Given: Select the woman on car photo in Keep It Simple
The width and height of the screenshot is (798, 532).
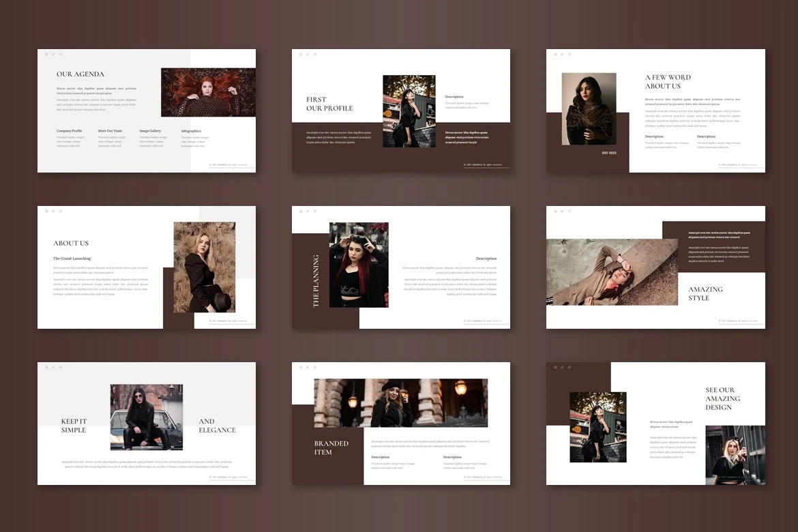Looking at the screenshot, I should 146,417.
